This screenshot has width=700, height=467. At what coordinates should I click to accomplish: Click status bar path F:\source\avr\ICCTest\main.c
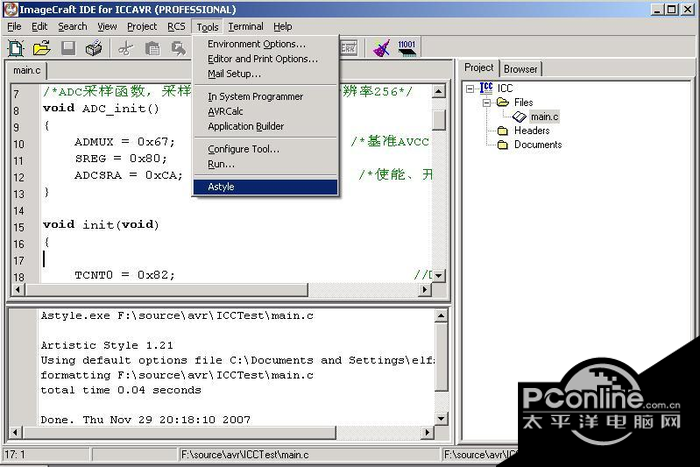(x=245, y=454)
